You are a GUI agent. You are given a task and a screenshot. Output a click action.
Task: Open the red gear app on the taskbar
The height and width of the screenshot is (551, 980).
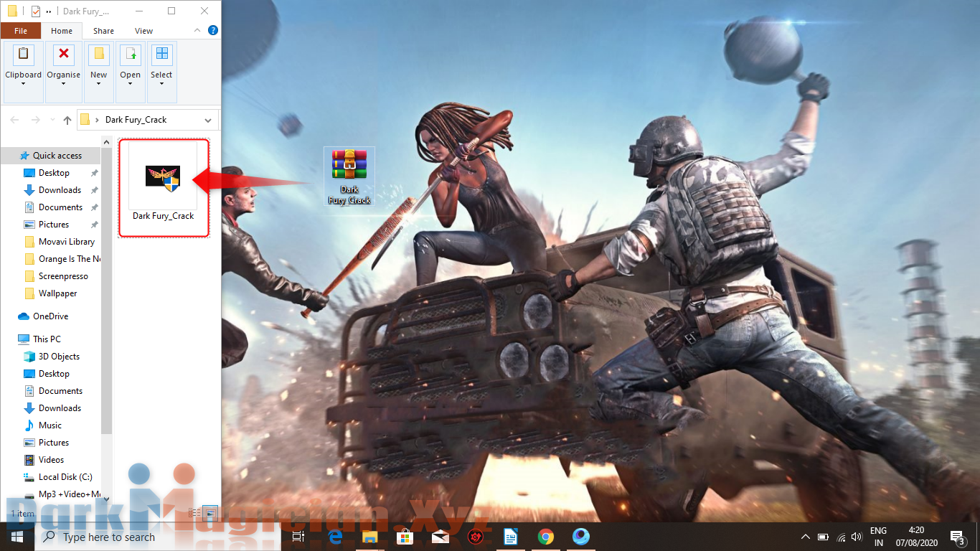point(475,537)
